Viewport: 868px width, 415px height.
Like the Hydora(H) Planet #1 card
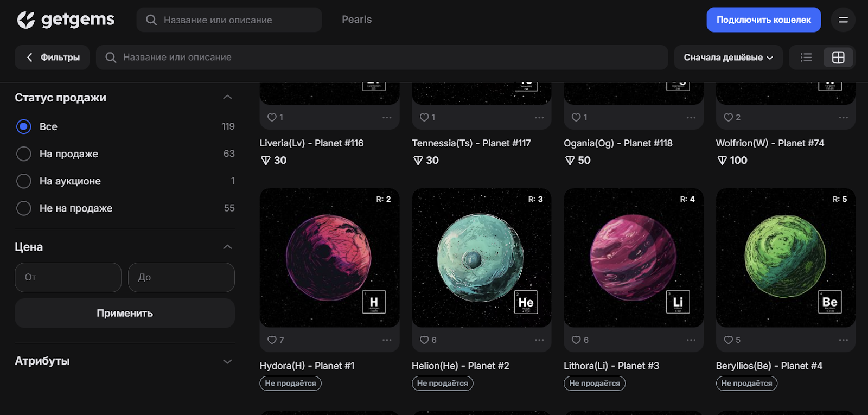[x=272, y=340]
